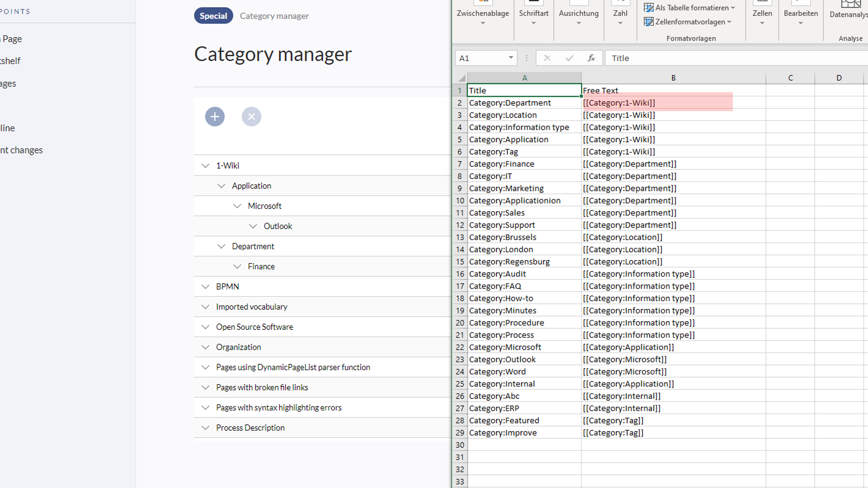Select row 30 header in Excel
This screenshot has width=868, height=488.
(460, 445)
